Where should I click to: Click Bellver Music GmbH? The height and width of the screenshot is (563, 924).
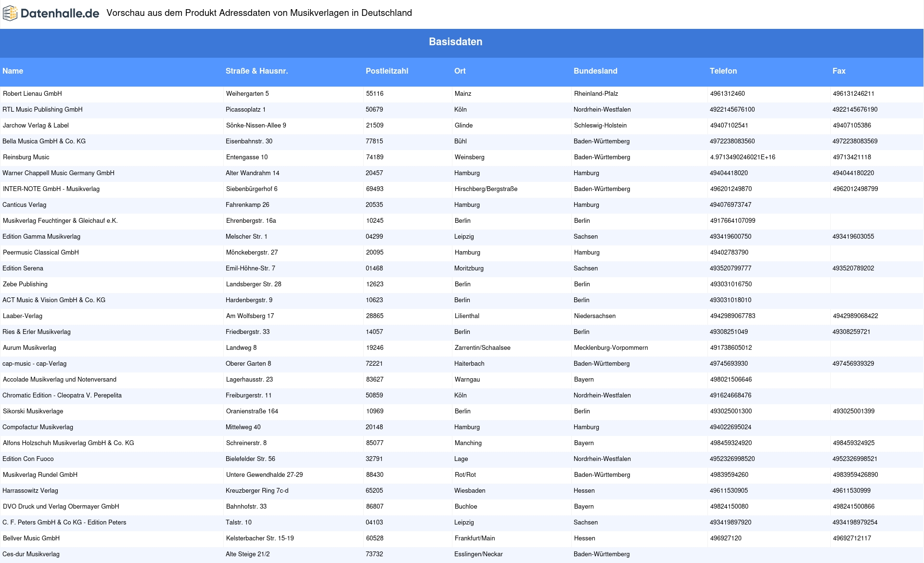(x=31, y=538)
